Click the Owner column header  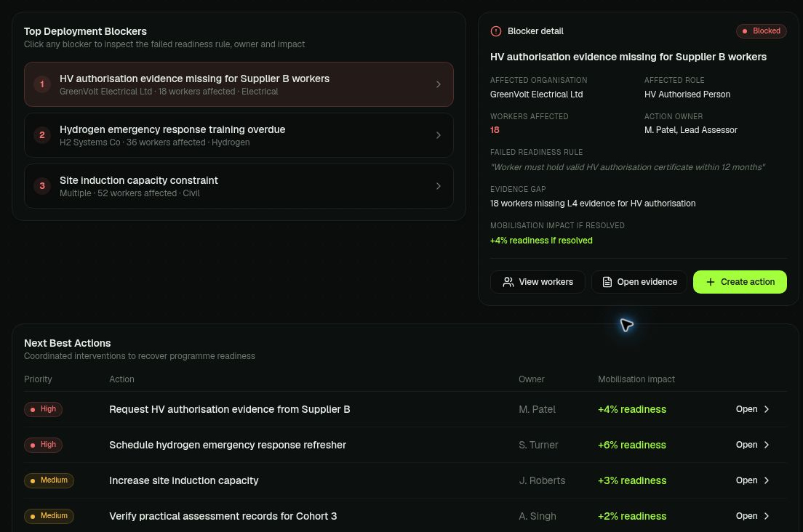(x=532, y=379)
